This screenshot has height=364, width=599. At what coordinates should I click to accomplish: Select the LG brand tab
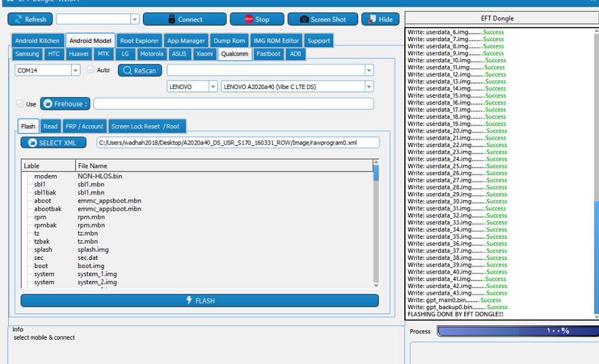click(x=125, y=54)
